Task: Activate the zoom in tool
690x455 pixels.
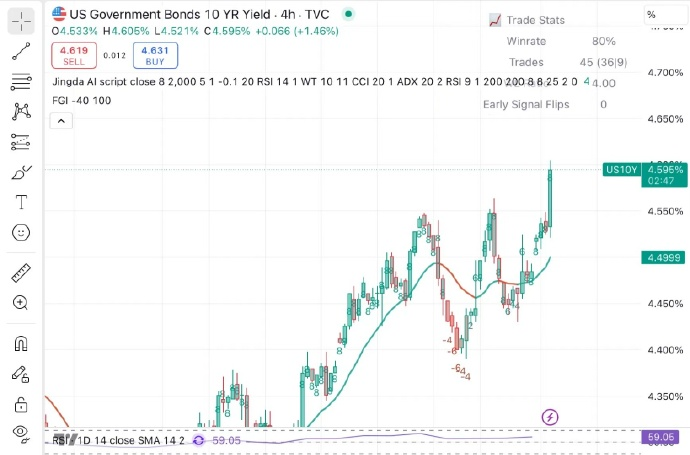Action: click(x=21, y=303)
